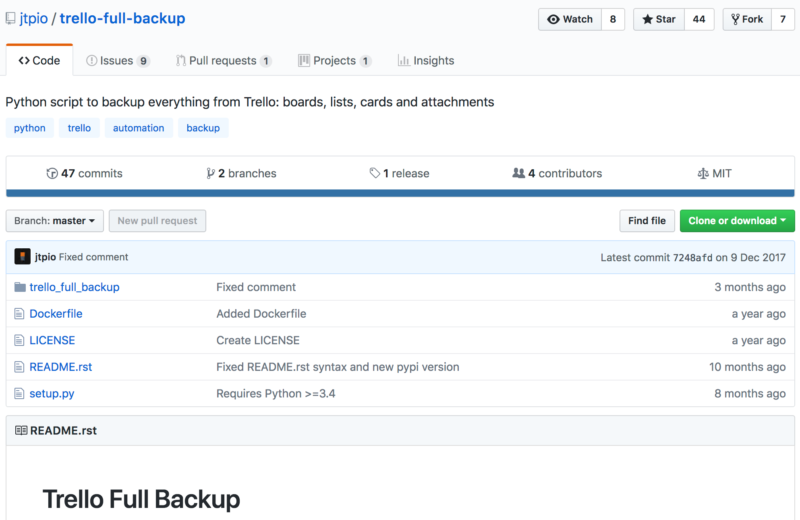Star the repository

659,19
